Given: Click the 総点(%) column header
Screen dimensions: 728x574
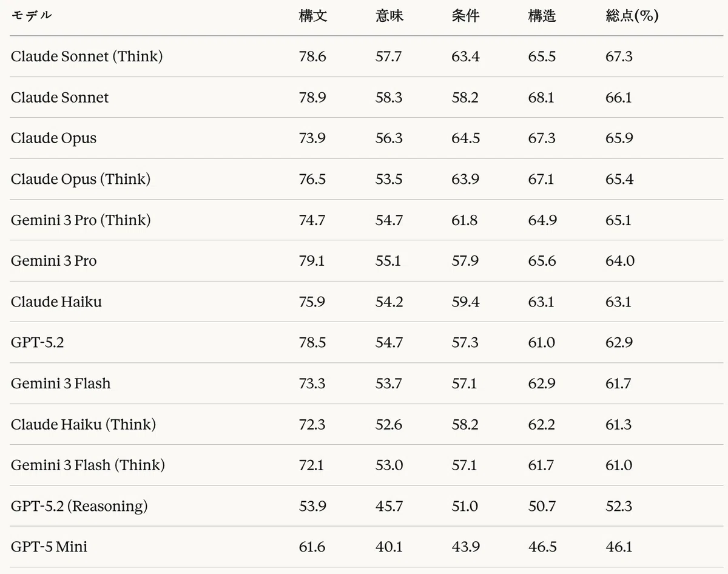Looking at the screenshot, I should pyautogui.click(x=632, y=16).
